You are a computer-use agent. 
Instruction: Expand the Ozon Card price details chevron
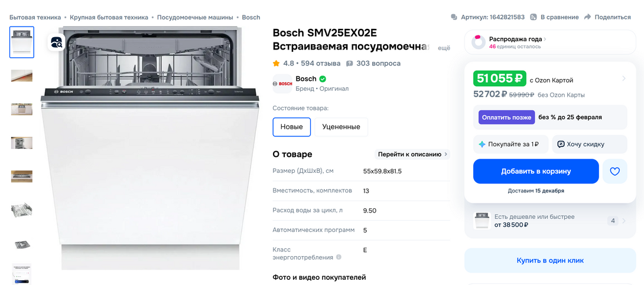click(624, 78)
